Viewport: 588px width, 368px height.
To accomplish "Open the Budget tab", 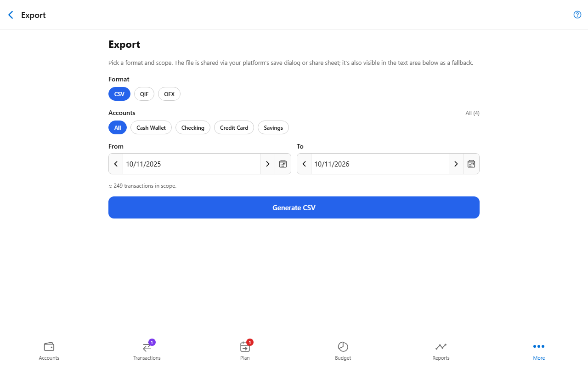I will [x=343, y=351].
